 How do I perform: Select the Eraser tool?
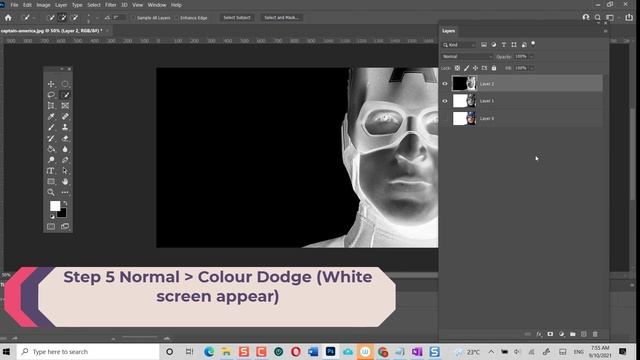tap(65, 138)
